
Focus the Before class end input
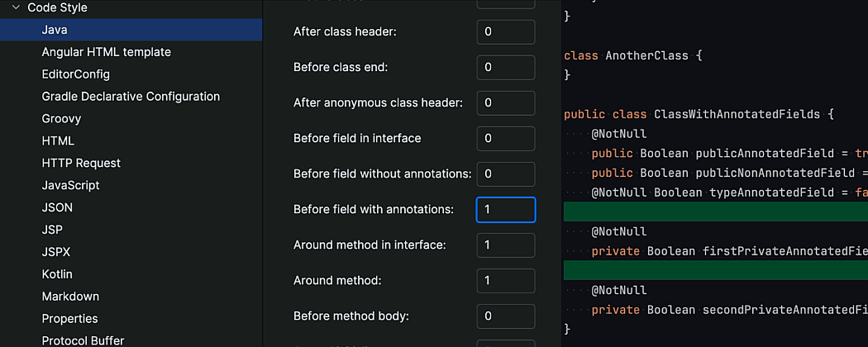[505, 68]
